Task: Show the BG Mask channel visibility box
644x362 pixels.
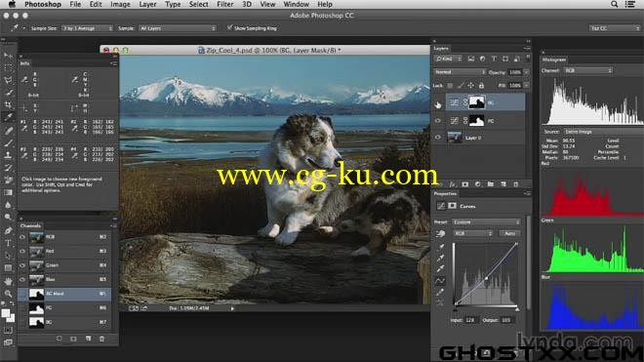Action: coord(22,294)
